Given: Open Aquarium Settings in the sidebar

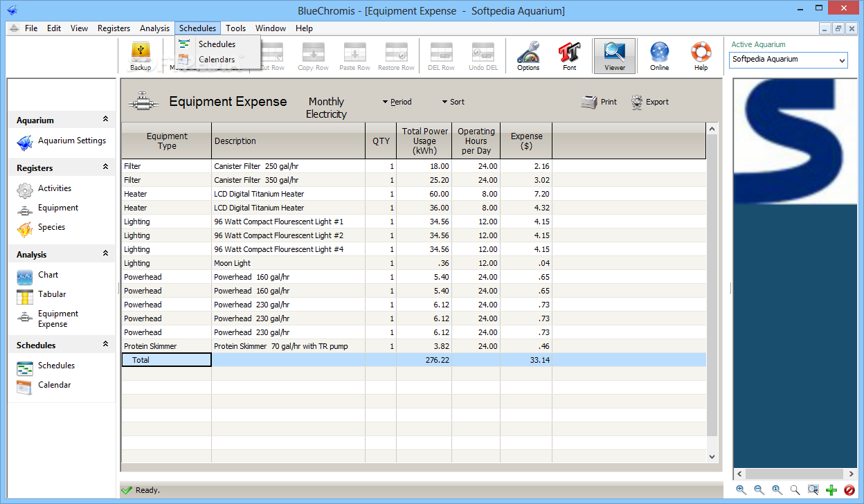Looking at the screenshot, I should tap(62, 141).
